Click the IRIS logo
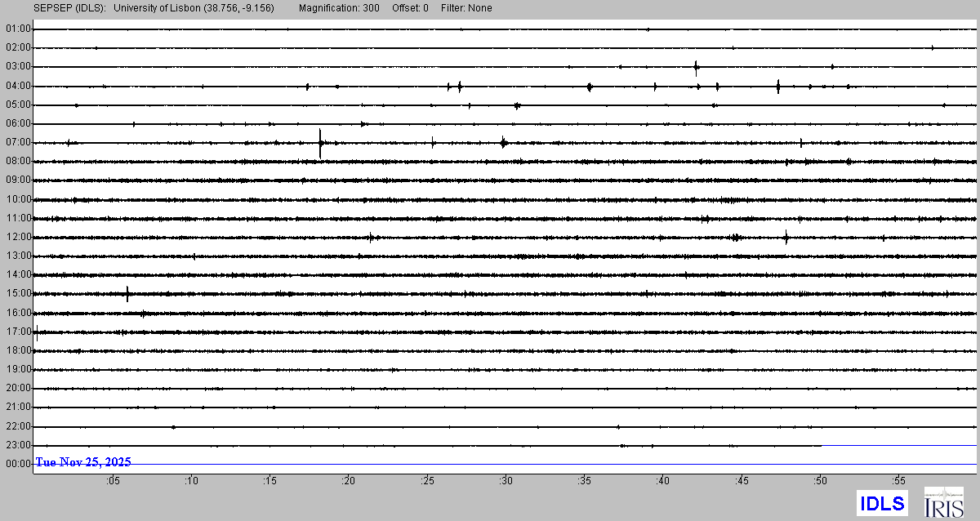 click(x=943, y=502)
